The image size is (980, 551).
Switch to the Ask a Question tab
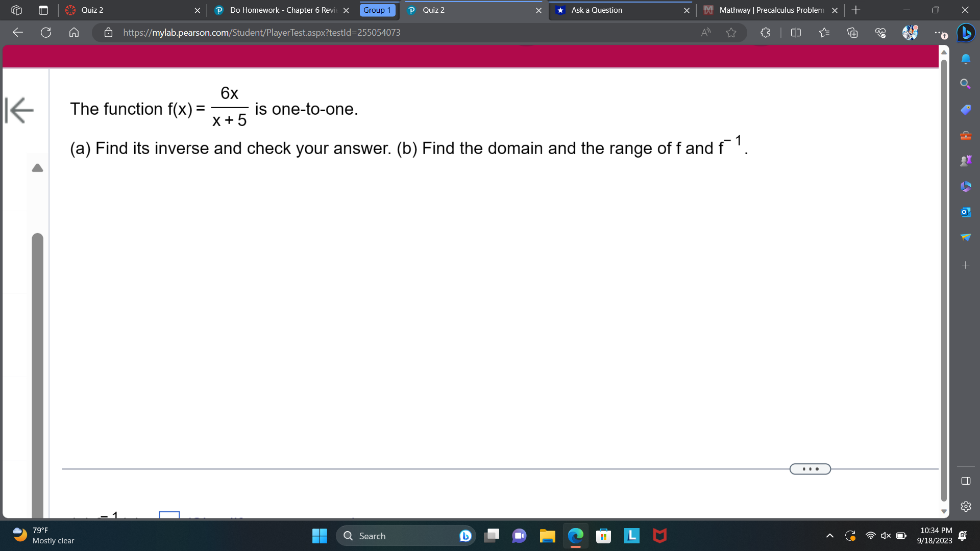pyautogui.click(x=596, y=10)
